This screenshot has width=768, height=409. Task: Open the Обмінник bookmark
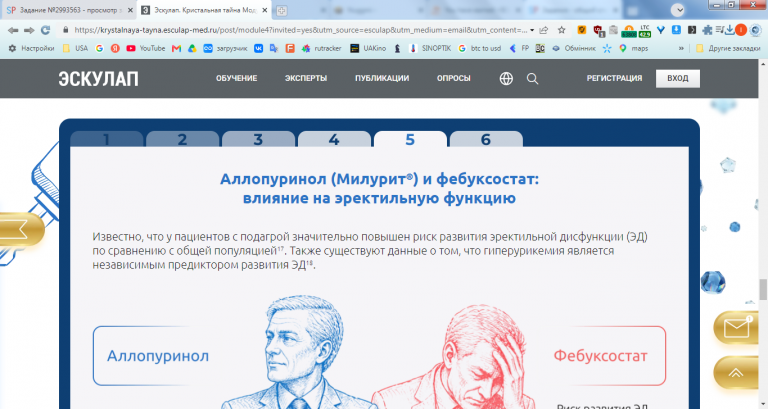[574, 48]
